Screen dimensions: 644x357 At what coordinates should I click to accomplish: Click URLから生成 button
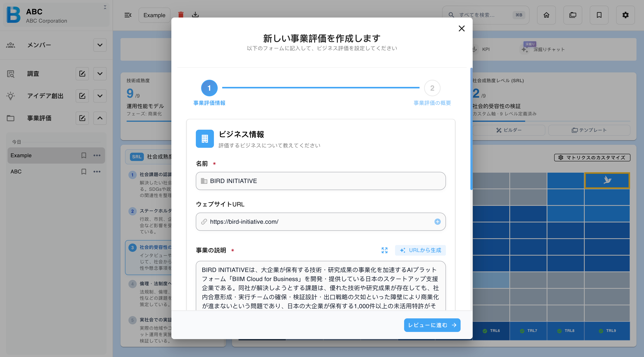[420, 250]
